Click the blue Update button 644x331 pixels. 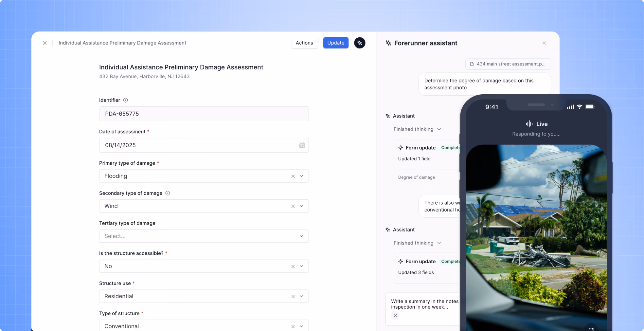pyautogui.click(x=336, y=43)
